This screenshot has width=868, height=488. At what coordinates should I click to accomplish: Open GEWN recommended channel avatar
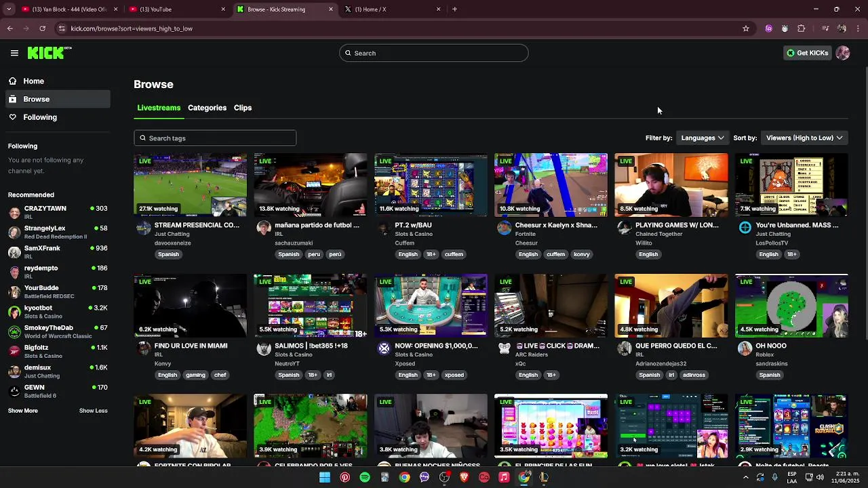pyautogui.click(x=14, y=391)
